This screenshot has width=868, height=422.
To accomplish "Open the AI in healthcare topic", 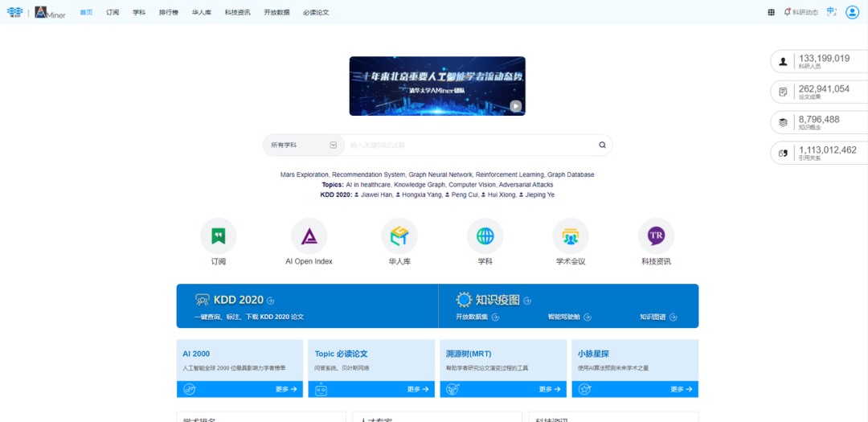I will tap(369, 184).
